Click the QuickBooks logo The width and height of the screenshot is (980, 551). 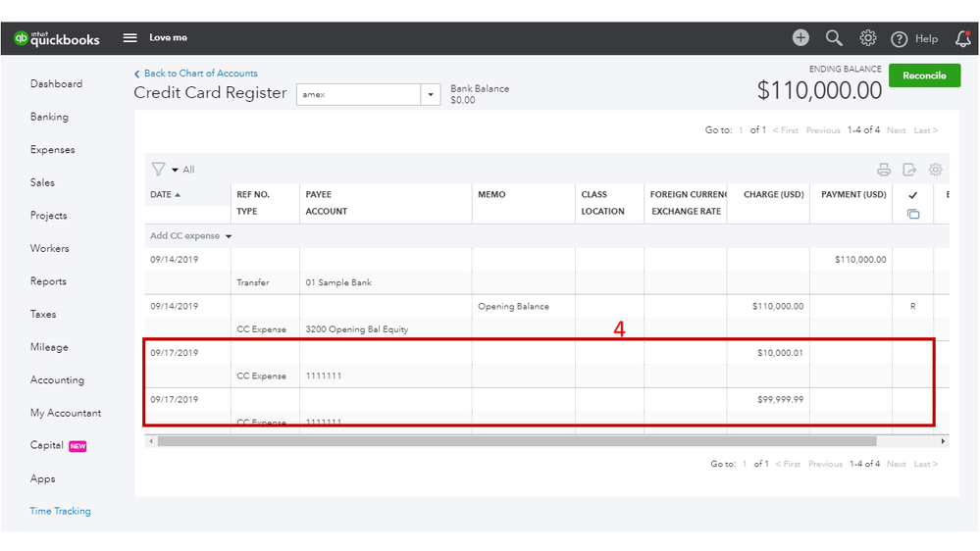(57, 39)
